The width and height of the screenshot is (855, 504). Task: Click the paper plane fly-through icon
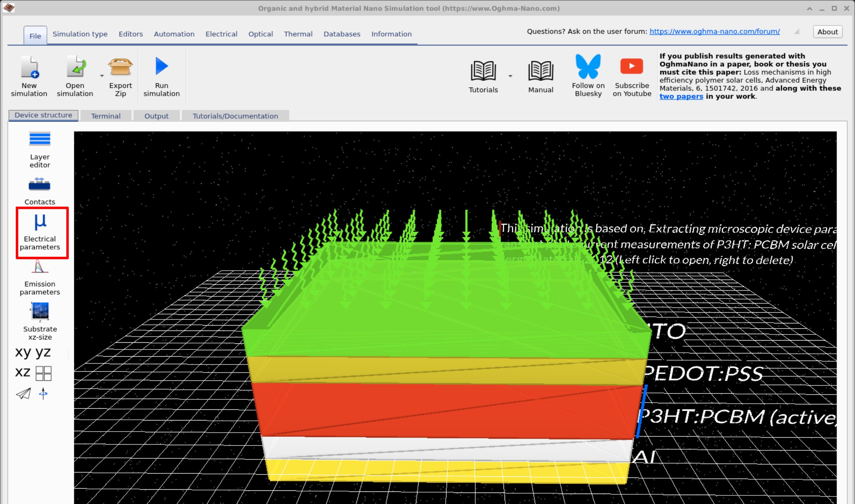(23, 394)
